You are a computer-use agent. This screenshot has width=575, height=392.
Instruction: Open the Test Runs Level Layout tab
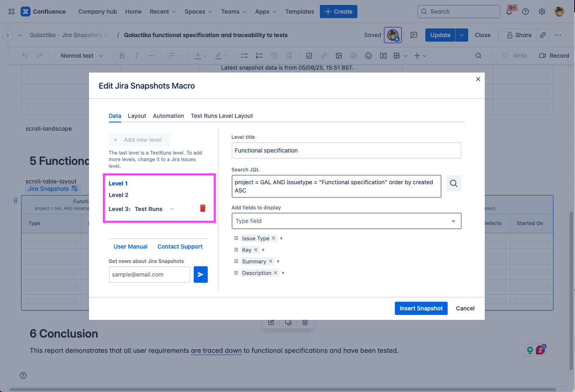pyautogui.click(x=222, y=116)
